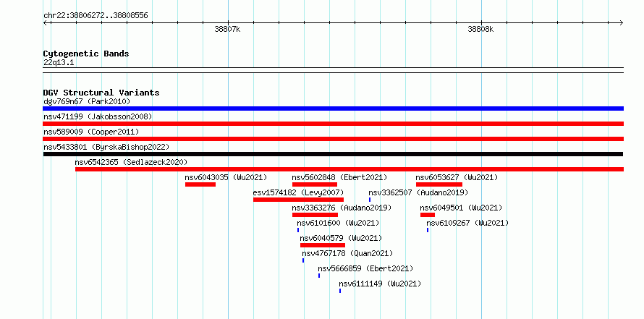
Task: Click the red nsv3363276 variant bar
Action: (x=315, y=215)
